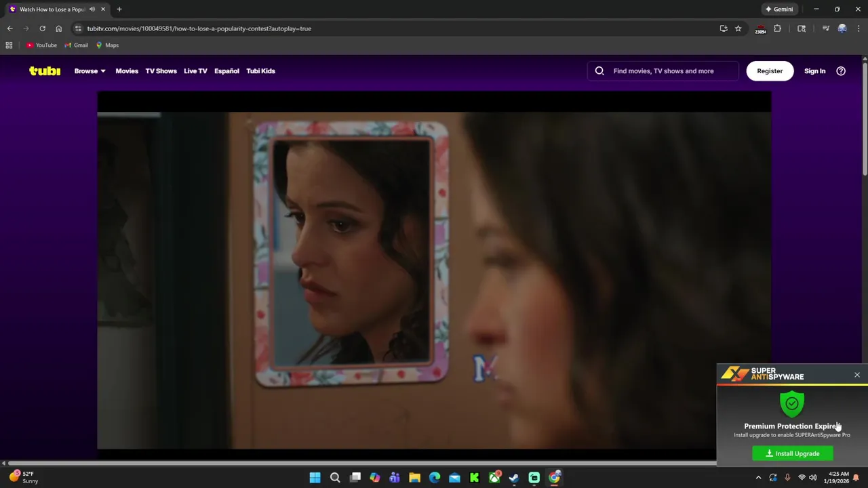This screenshot has width=868, height=488.
Task: Select the Watch How to Lose tab
Action: click(51, 9)
